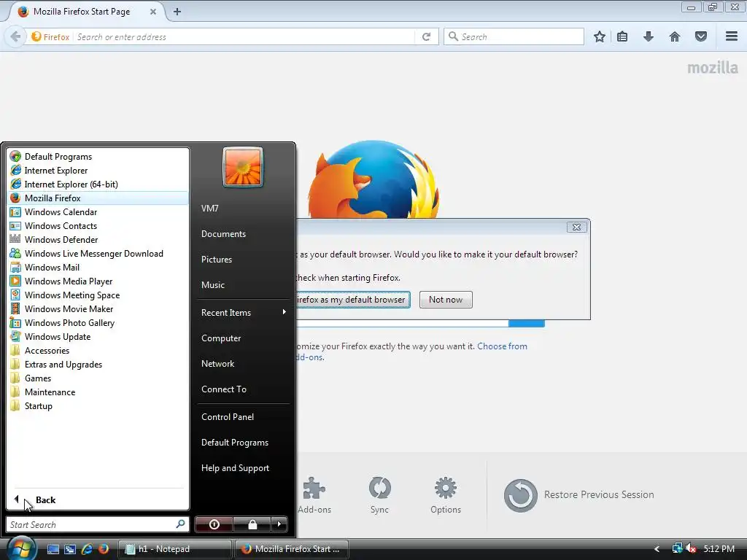This screenshot has width=747, height=560.
Task: Click the reload button in address bar
Action: (x=426, y=36)
